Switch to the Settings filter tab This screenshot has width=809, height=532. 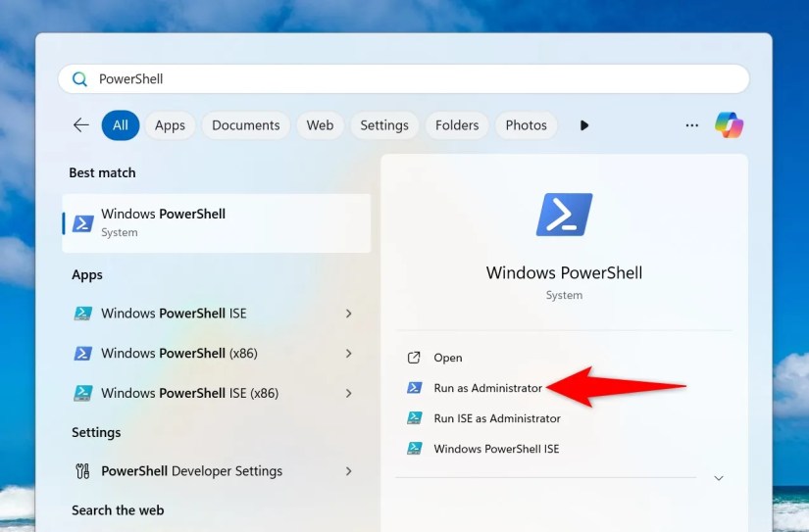384,125
